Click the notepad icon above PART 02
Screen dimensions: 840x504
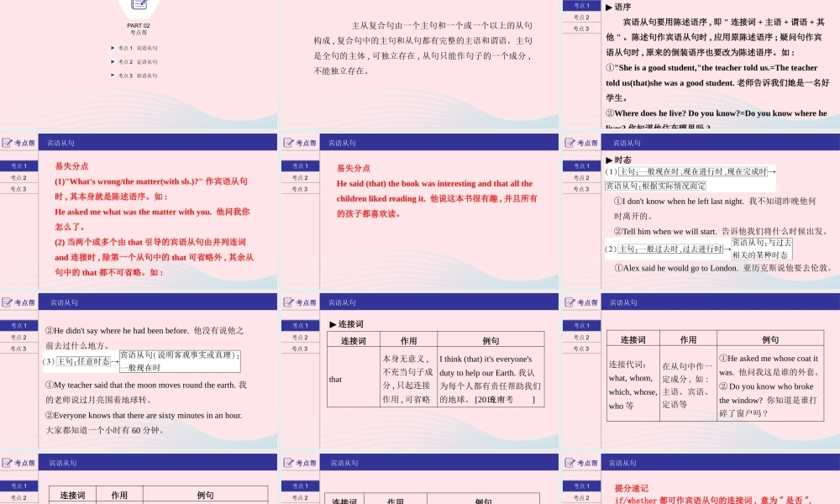[139, 5]
